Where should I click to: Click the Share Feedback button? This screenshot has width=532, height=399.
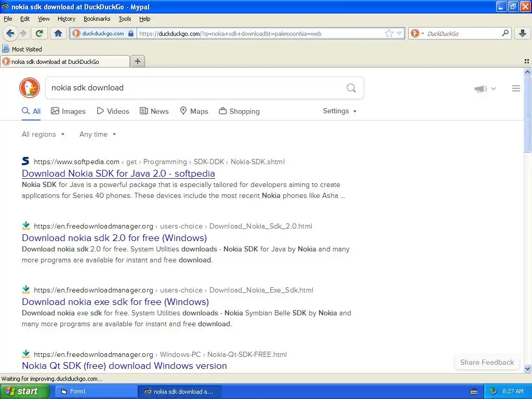tap(487, 362)
